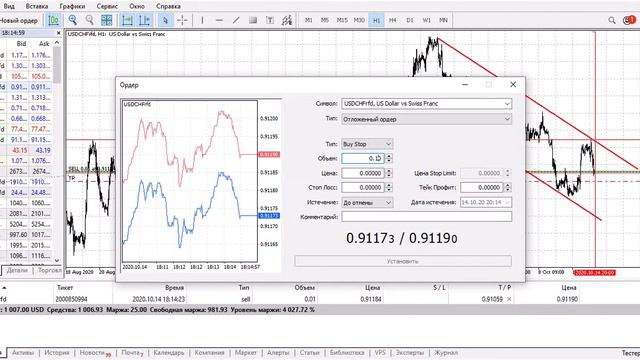Toggle chart shift icon

(x=144, y=20)
